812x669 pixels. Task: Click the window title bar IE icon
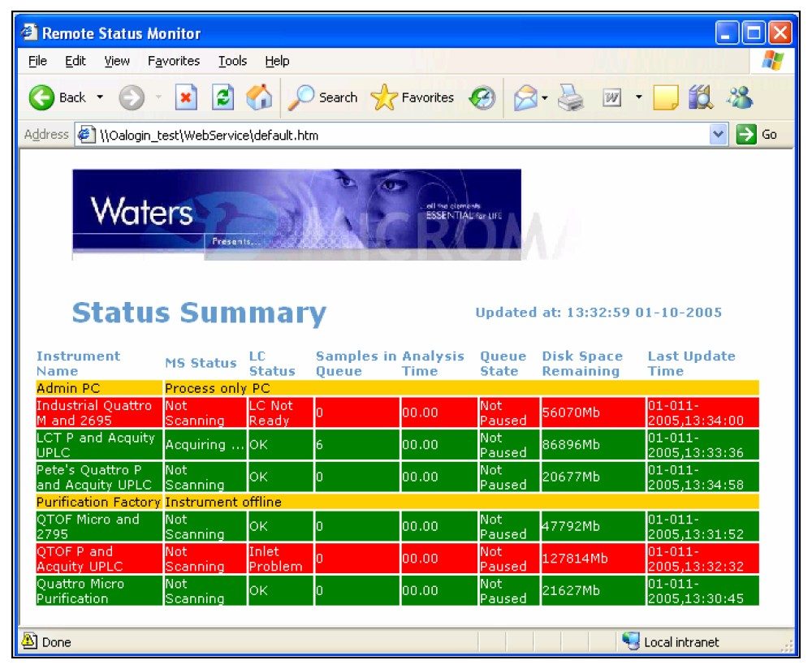pos(29,32)
